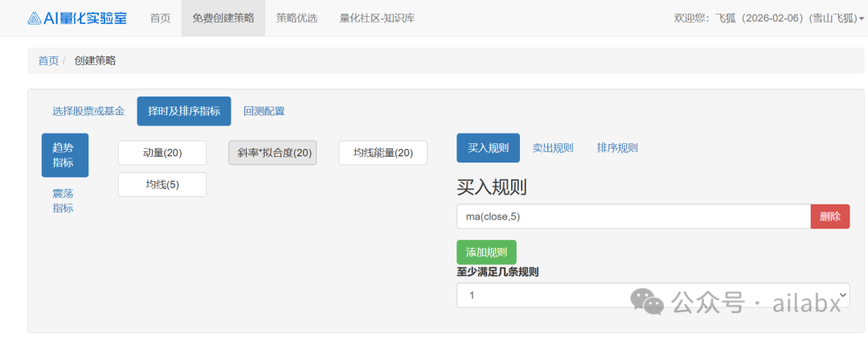Expand the 飞狐 user account dropdown
This screenshot has height=338, width=868.
768,19
